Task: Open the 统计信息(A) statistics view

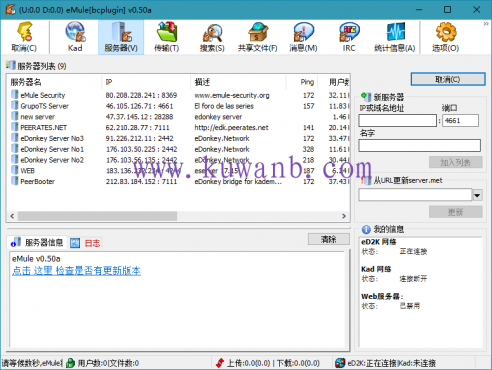Action: click(395, 37)
